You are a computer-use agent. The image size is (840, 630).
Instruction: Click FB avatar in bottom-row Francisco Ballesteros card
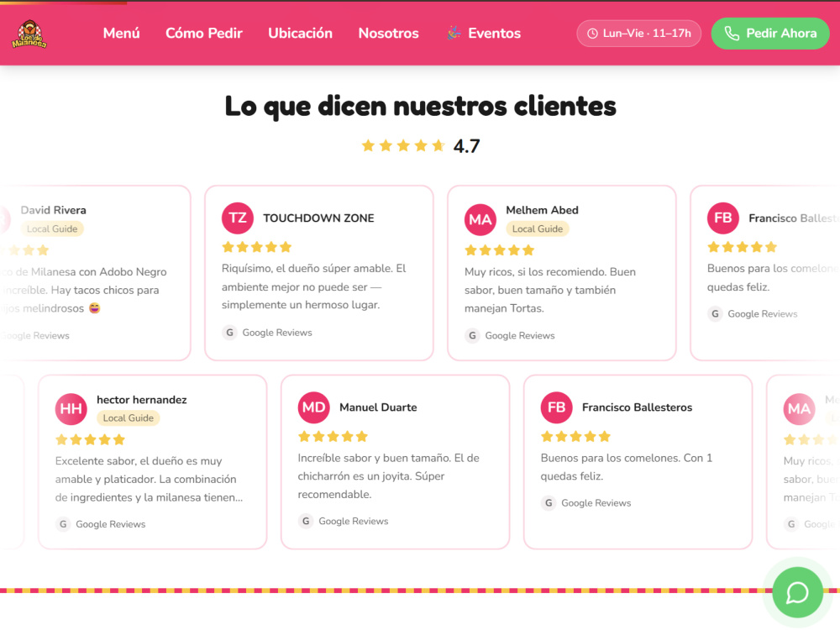[x=556, y=407]
